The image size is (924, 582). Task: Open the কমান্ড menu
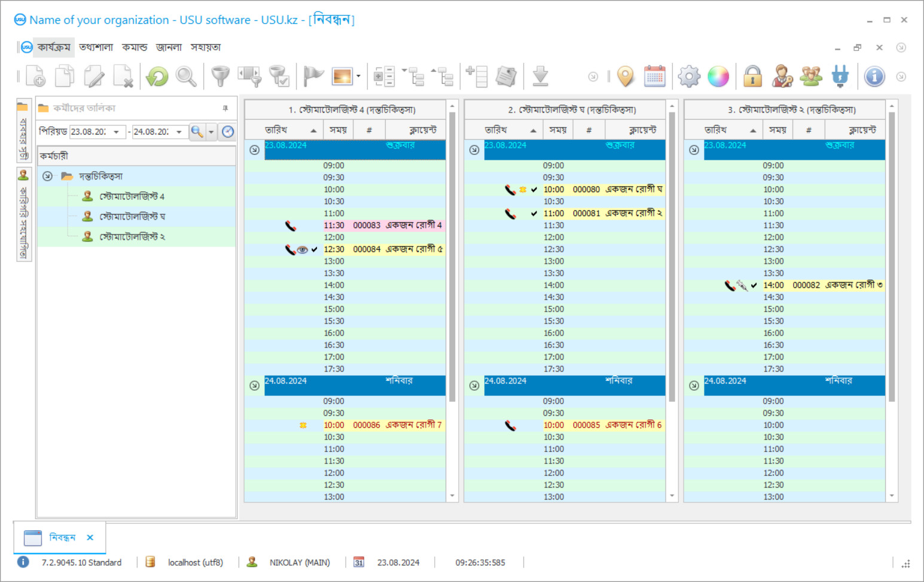tap(135, 47)
